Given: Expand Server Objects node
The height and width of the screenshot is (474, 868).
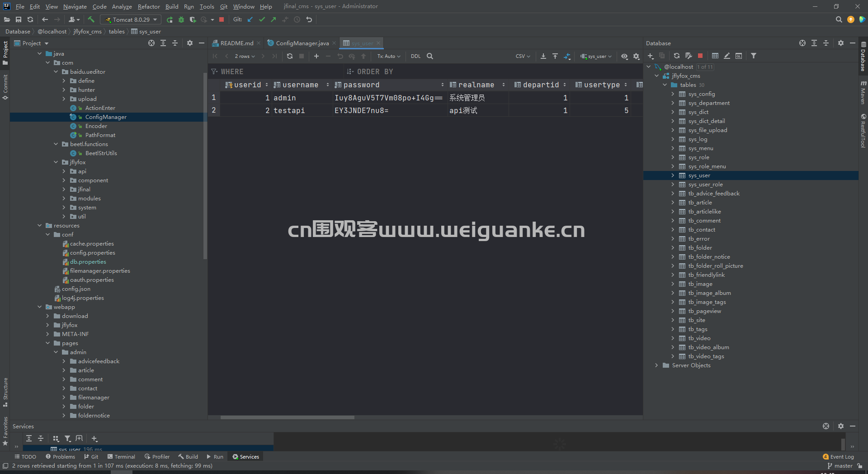Looking at the screenshot, I should [656, 365].
